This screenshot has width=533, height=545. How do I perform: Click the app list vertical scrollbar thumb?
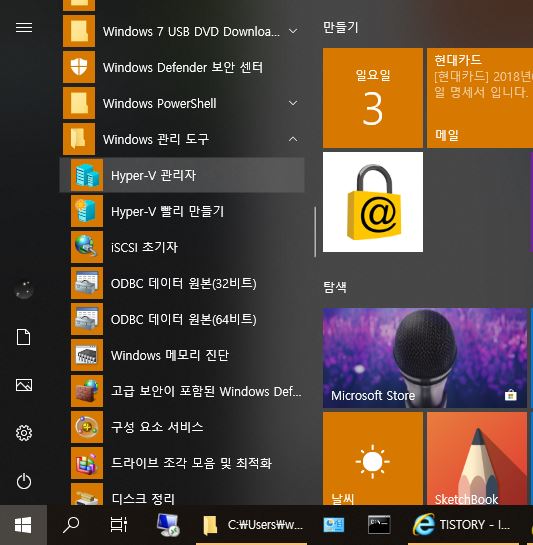(x=315, y=232)
